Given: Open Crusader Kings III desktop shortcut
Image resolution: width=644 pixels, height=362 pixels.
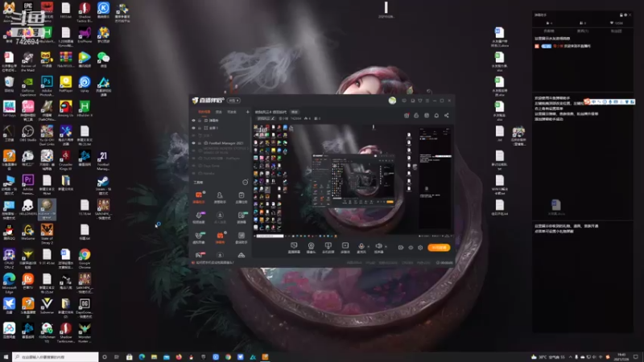Looking at the screenshot, I should coord(66,159).
